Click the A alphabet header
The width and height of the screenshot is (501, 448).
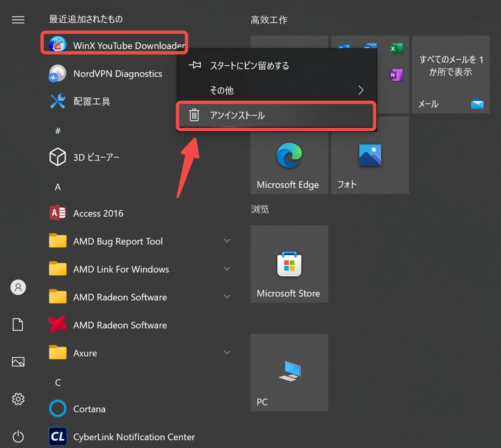pyautogui.click(x=58, y=187)
